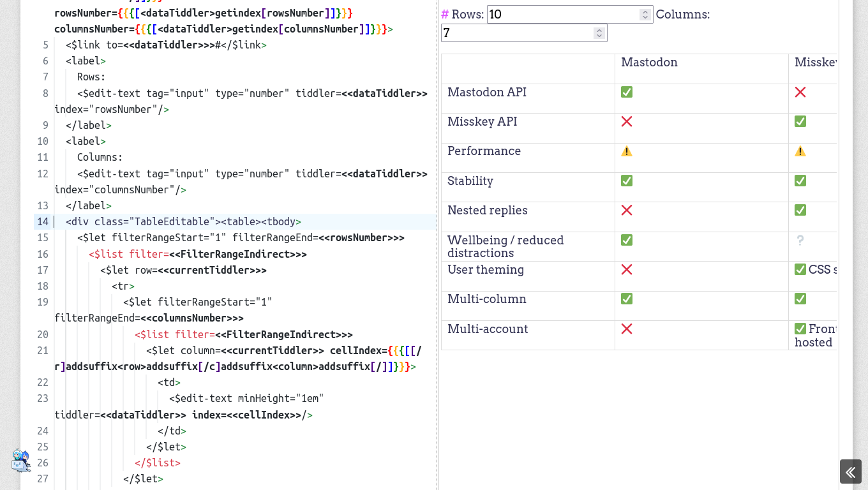Click the check mark in Misskey API row, Misskey column
The height and width of the screenshot is (490, 868).
click(800, 121)
